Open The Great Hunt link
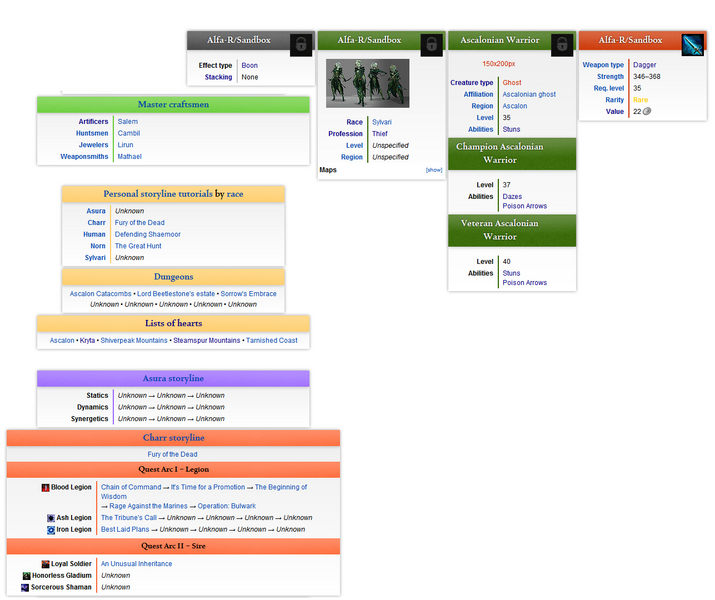715x600 pixels. coord(138,246)
